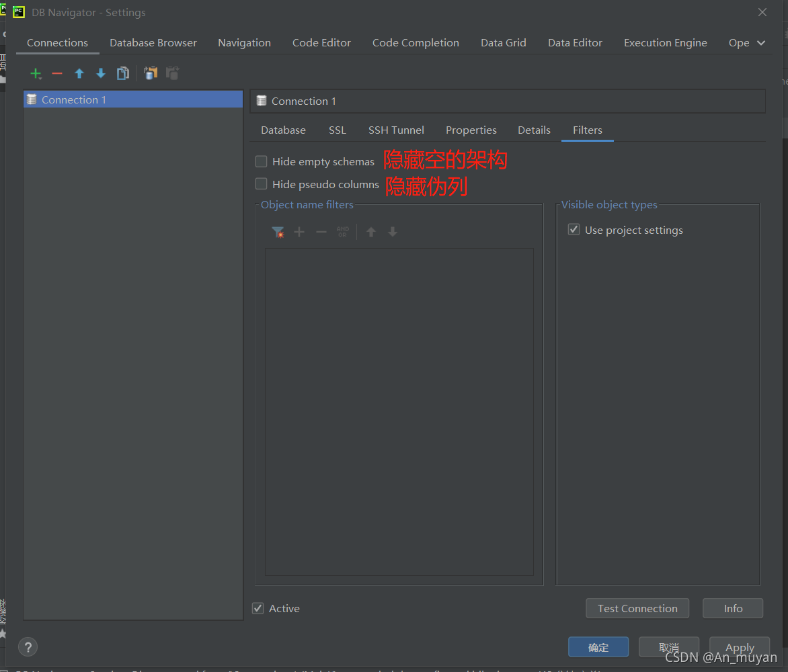Enable Hide empty schemas
The image size is (788, 672).
point(262,161)
